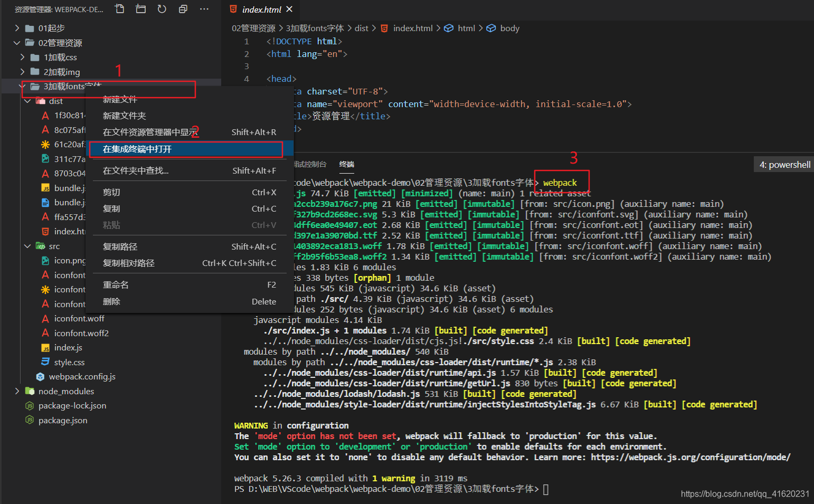Image resolution: width=814 pixels, height=504 pixels.
Task: Select 在文件资源管理器中显示 menu entry
Action: (190, 132)
